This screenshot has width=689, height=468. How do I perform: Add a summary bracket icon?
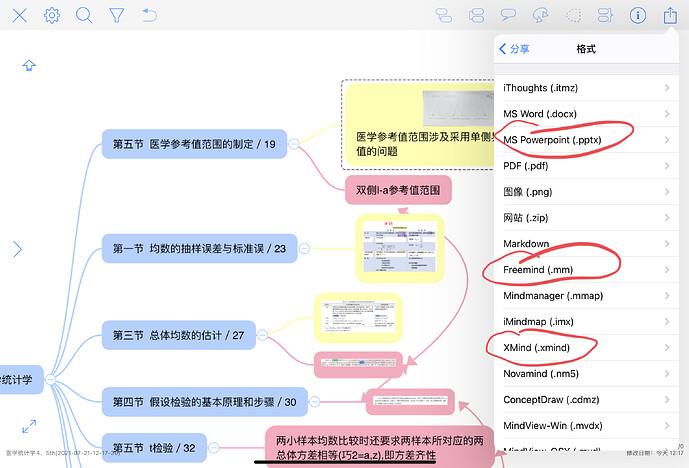click(x=606, y=15)
